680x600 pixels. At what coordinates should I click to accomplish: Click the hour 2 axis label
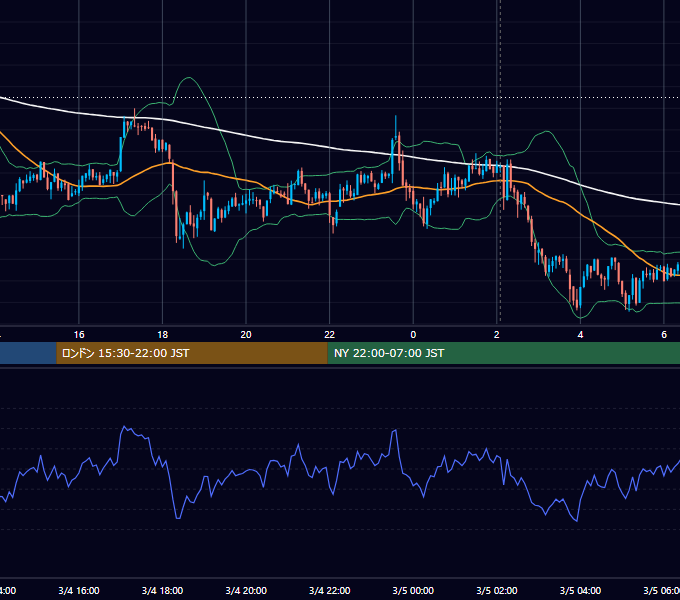pyautogui.click(x=497, y=335)
